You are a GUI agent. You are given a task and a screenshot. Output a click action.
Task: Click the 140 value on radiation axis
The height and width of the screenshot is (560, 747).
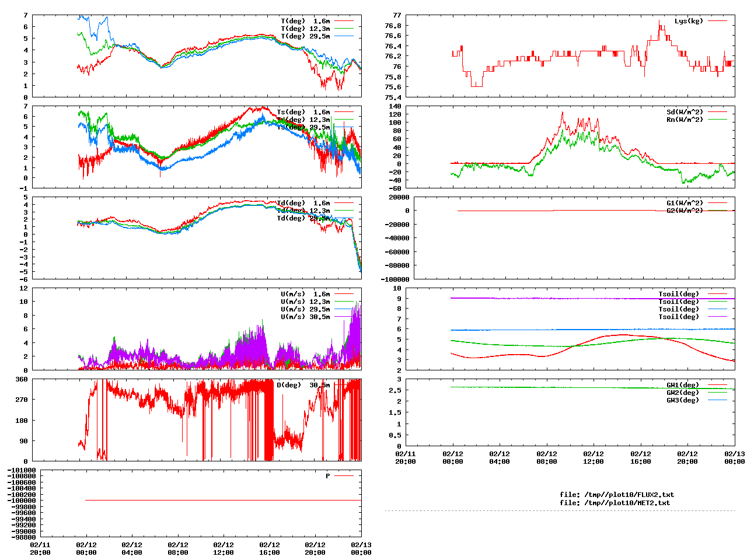(395, 106)
